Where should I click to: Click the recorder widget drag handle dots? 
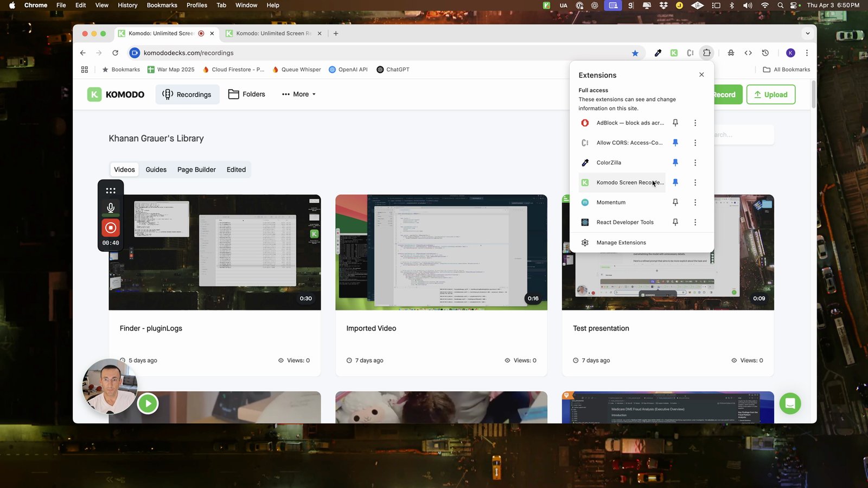coord(111,191)
